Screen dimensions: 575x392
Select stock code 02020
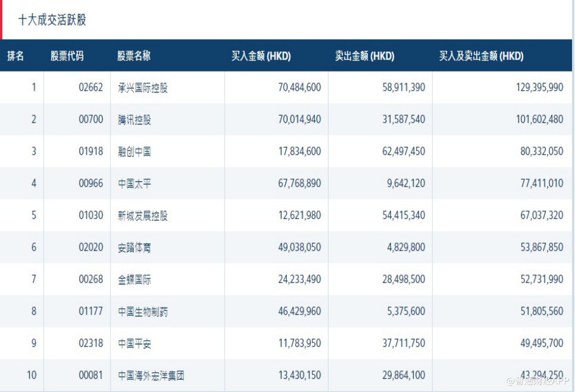click(91, 247)
